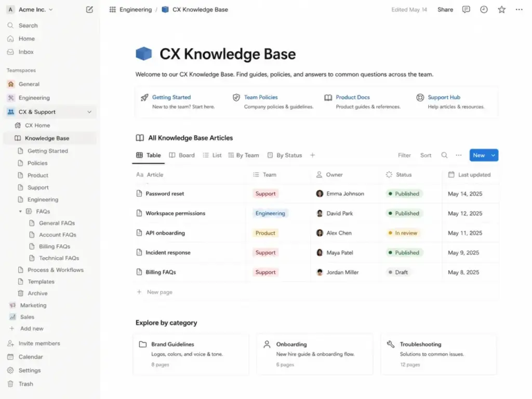Click the folder icon on Brand Guidelines card
This screenshot has height=399, width=532.
(143, 344)
